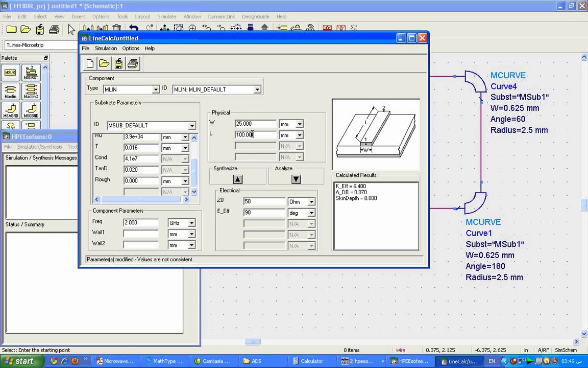Click the substrate list scroll-down arrow
The width and height of the screenshot is (588, 368).
pyautogui.click(x=194, y=192)
